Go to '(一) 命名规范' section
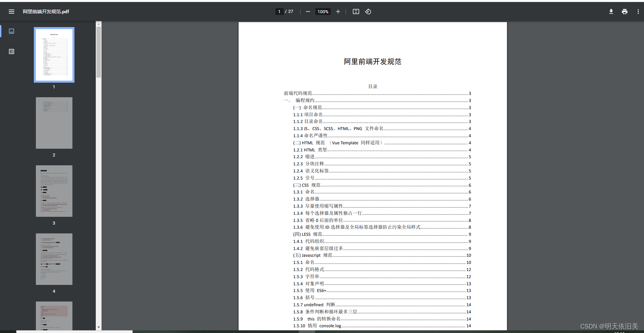Screen dimensions: 644x333 (382, 107)
